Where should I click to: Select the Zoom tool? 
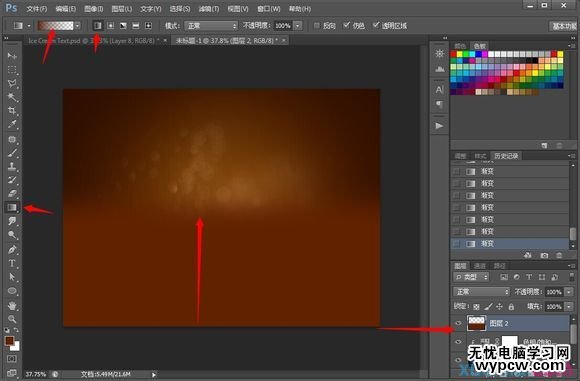12,319
